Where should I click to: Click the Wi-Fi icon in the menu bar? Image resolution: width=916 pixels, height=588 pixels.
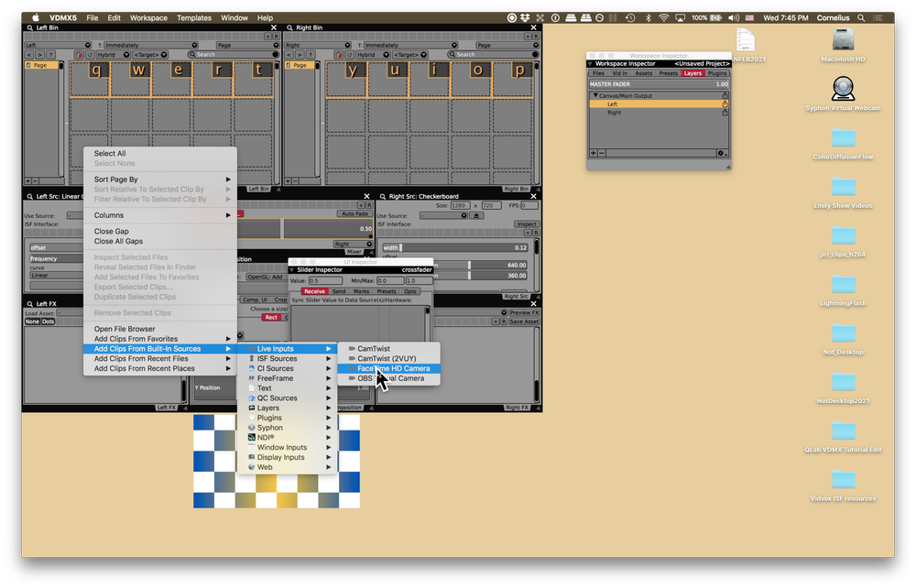coord(663,18)
